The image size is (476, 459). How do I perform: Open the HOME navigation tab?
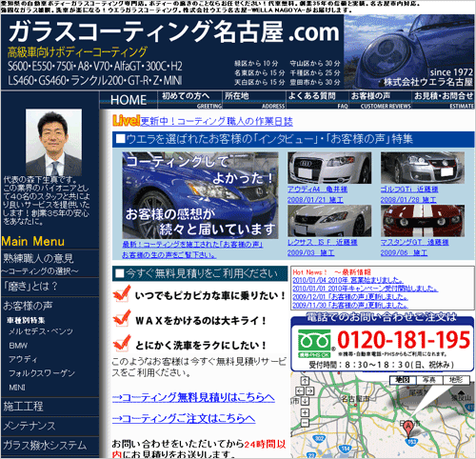click(x=129, y=100)
